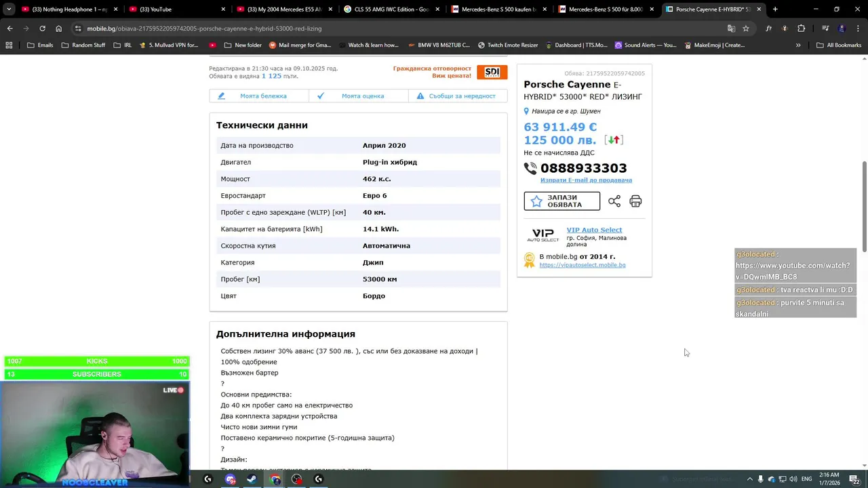Click the 53000 км mileage value
Screen dimensions: 868x488
tap(380, 279)
